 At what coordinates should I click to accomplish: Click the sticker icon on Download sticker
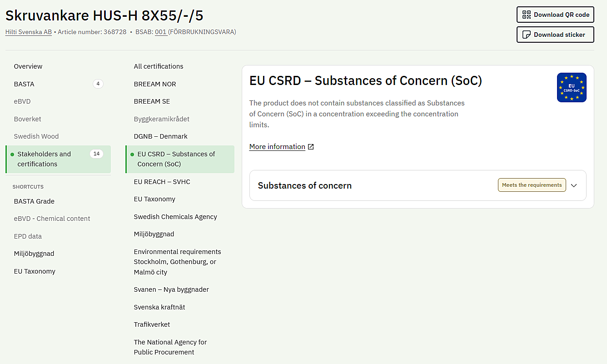[x=527, y=35]
